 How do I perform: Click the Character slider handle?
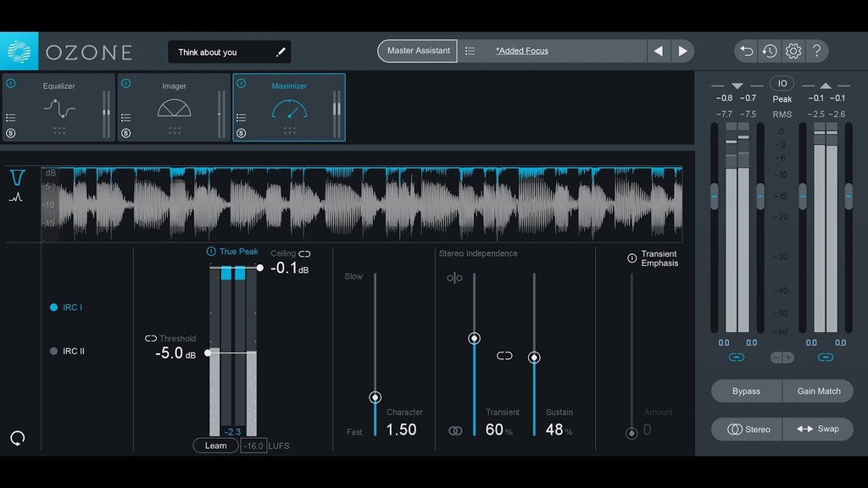(x=375, y=397)
